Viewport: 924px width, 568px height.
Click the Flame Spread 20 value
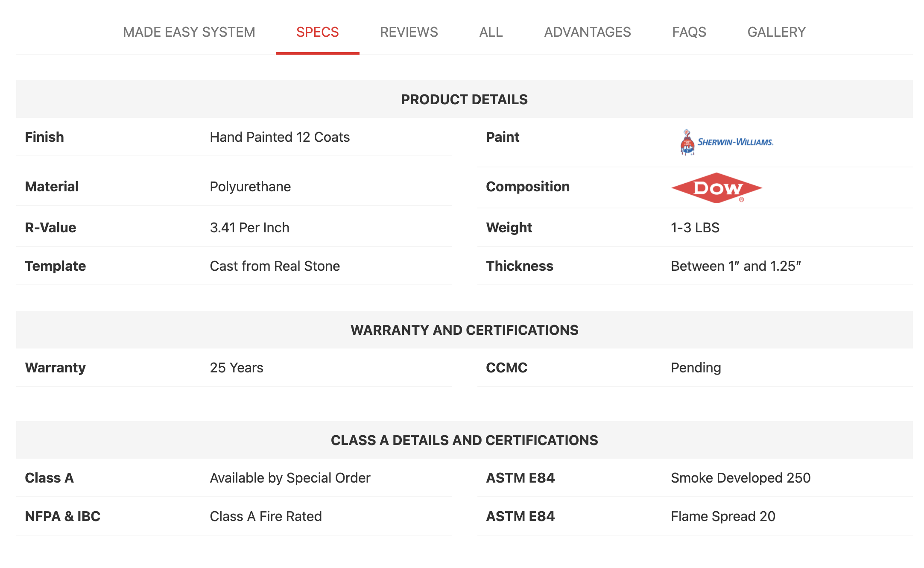pos(723,516)
